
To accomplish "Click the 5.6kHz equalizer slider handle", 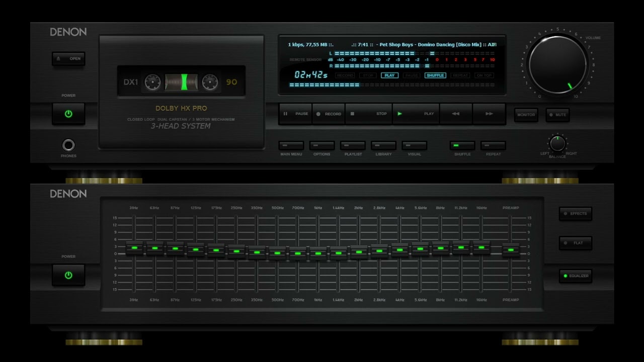I will (420, 248).
